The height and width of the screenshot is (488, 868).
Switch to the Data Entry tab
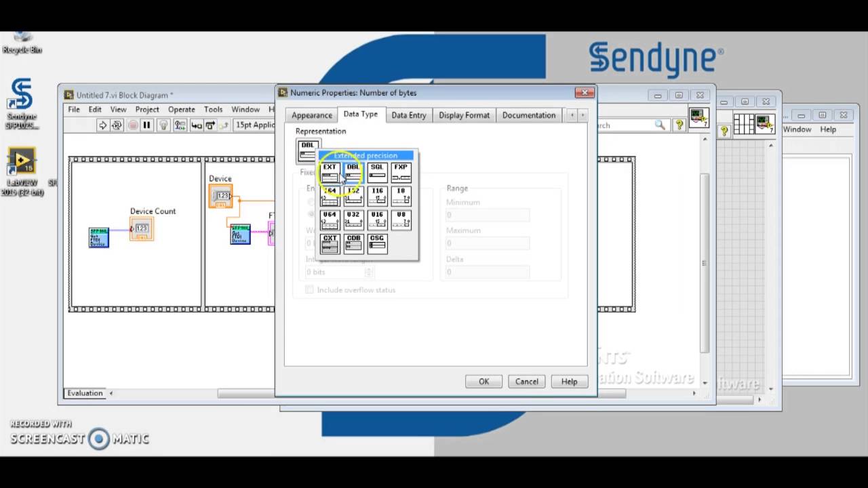click(x=409, y=115)
